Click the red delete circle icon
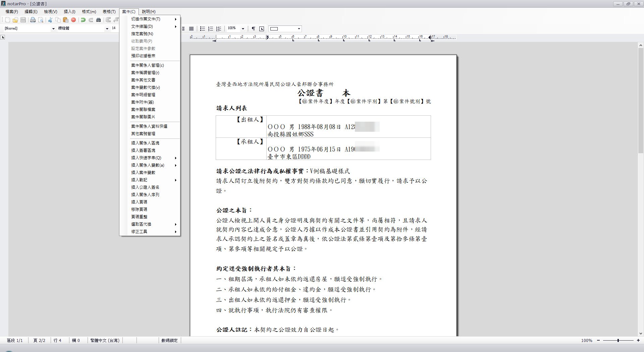This screenshot has width=644, height=352. (x=73, y=20)
